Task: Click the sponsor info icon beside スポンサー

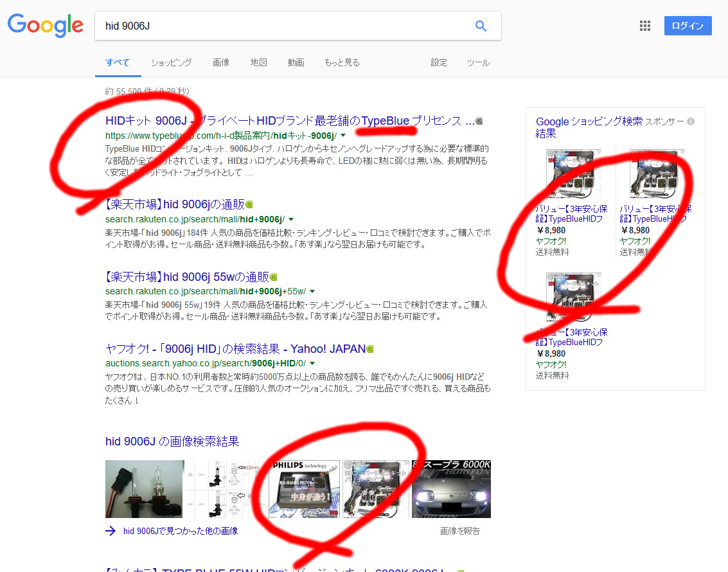Action: click(x=691, y=121)
